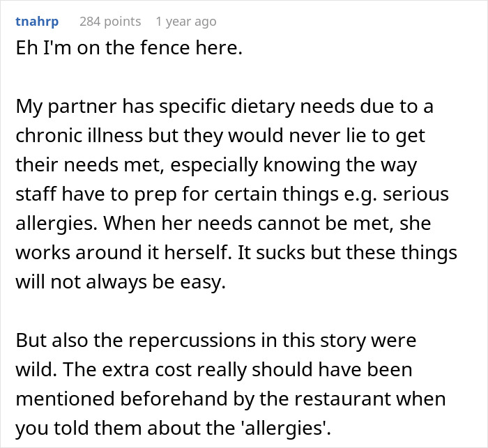Click the line starting 'their needs met, especially'
Viewport: 488px width, 448px height.
(x=216, y=165)
